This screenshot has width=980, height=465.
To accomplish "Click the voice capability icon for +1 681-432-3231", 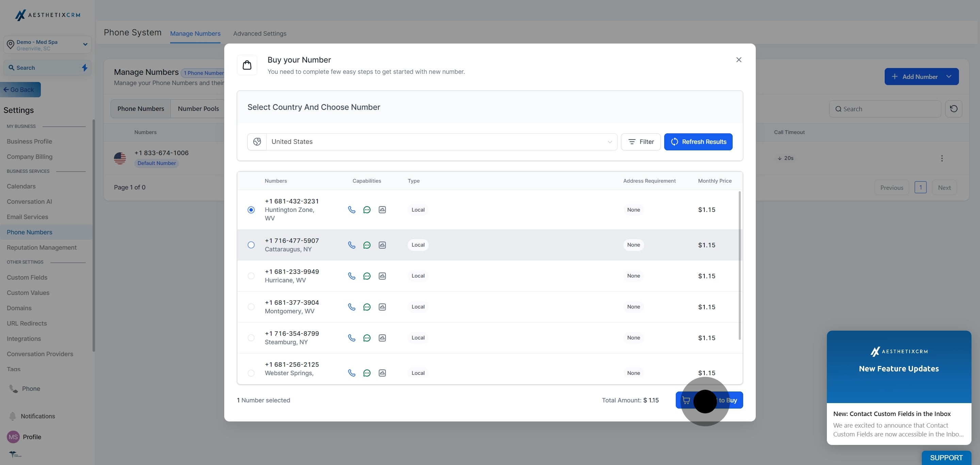I will click(x=352, y=210).
